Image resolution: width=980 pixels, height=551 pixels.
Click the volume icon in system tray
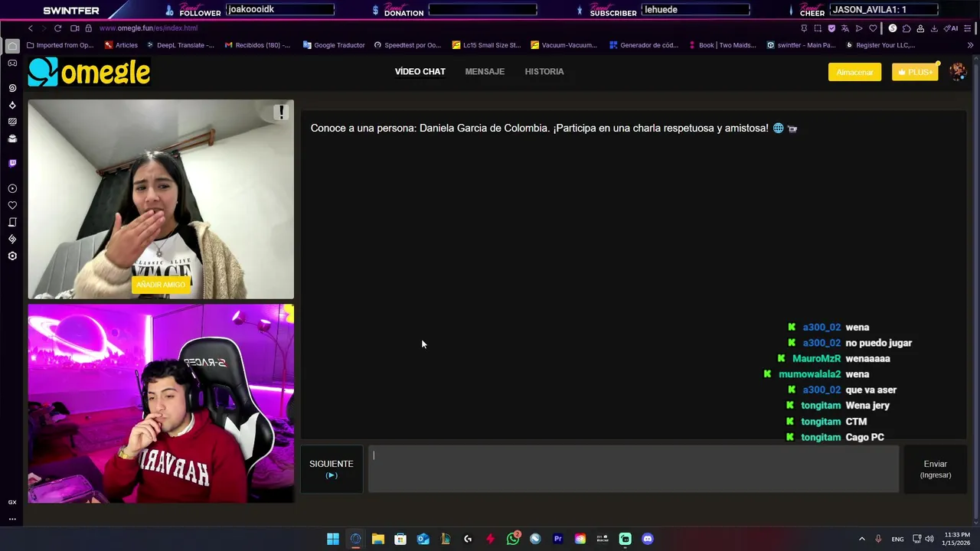pyautogui.click(x=929, y=539)
